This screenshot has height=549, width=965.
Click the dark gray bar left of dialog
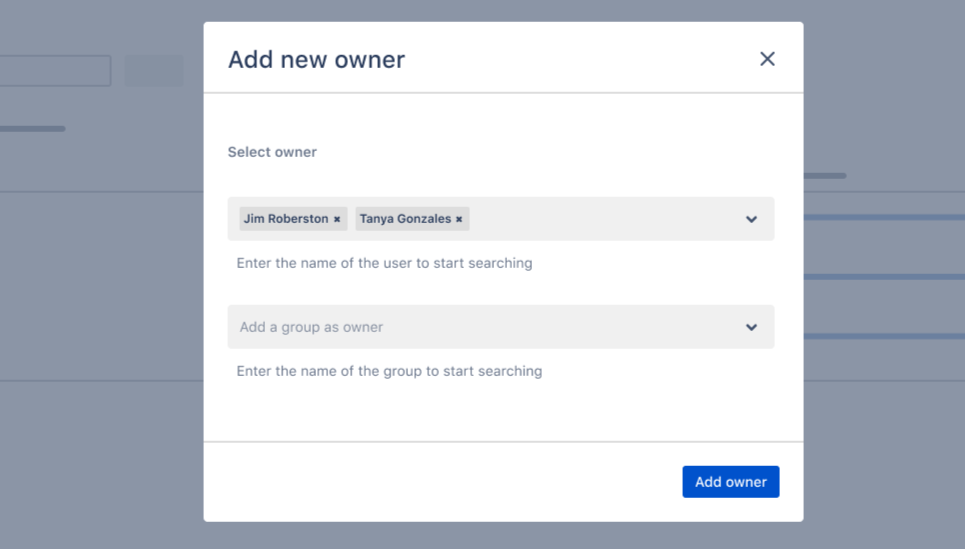[33, 129]
